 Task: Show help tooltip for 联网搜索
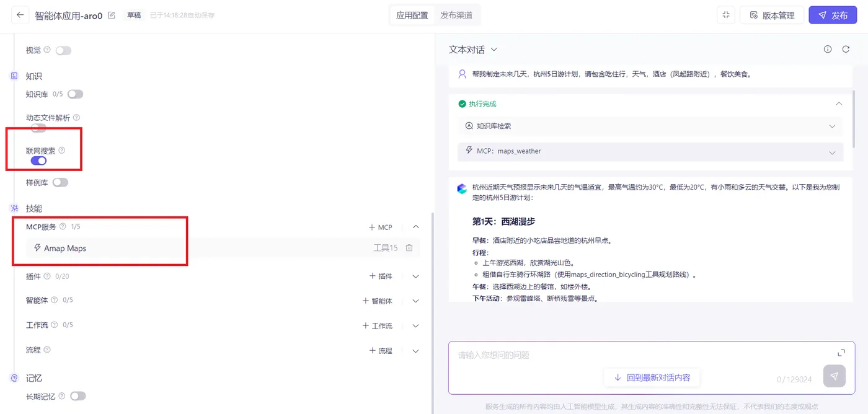point(61,150)
